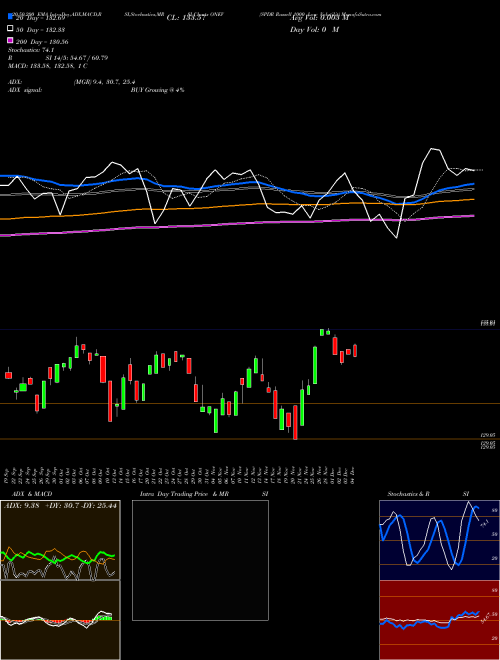500x660 pixels.
Task: Click the magenta 200 Day legend swatch
Action: [10, 40]
